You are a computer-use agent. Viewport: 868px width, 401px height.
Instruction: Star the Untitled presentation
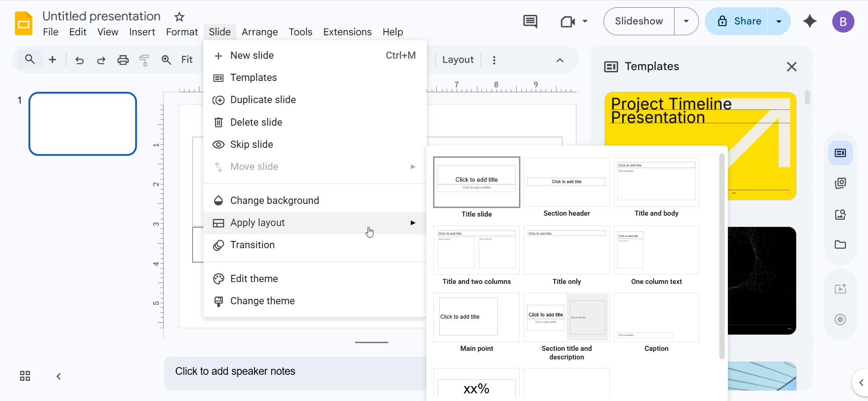coord(179,17)
